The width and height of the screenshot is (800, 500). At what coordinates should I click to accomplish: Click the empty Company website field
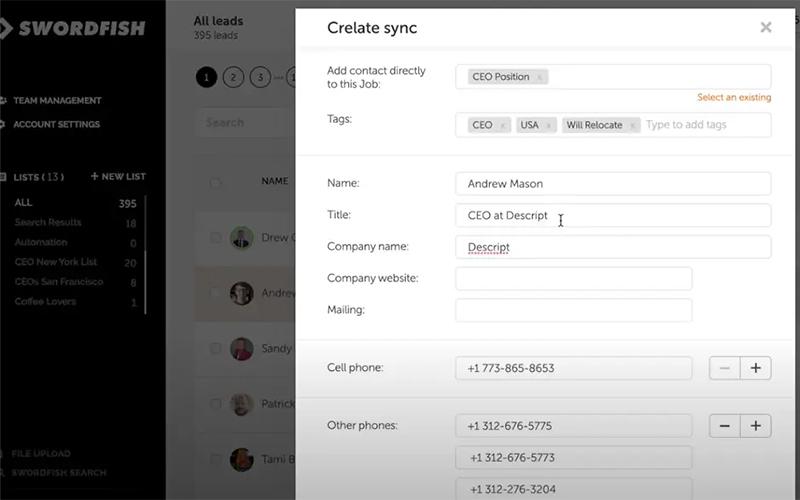pos(573,279)
